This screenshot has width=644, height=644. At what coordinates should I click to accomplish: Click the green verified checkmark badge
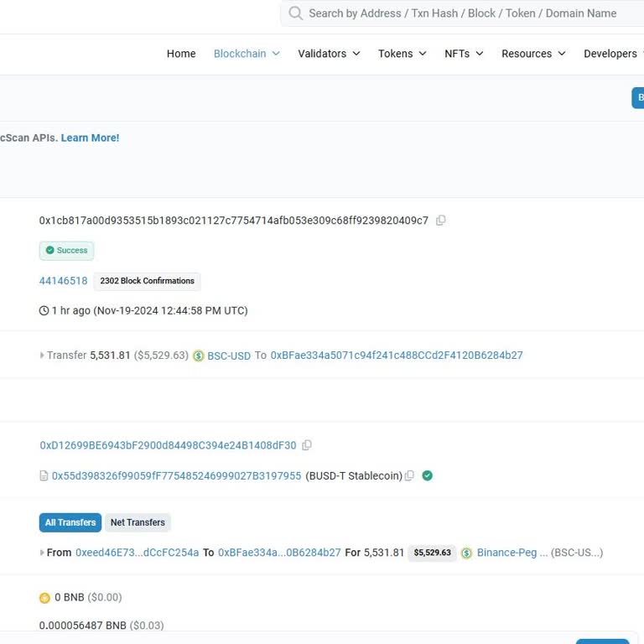click(x=427, y=475)
